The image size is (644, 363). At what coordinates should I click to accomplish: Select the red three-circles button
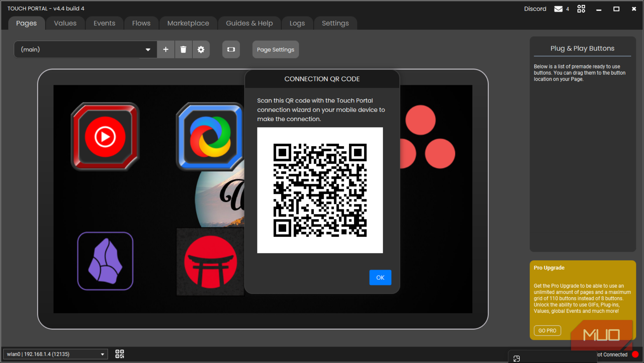pos(428,137)
